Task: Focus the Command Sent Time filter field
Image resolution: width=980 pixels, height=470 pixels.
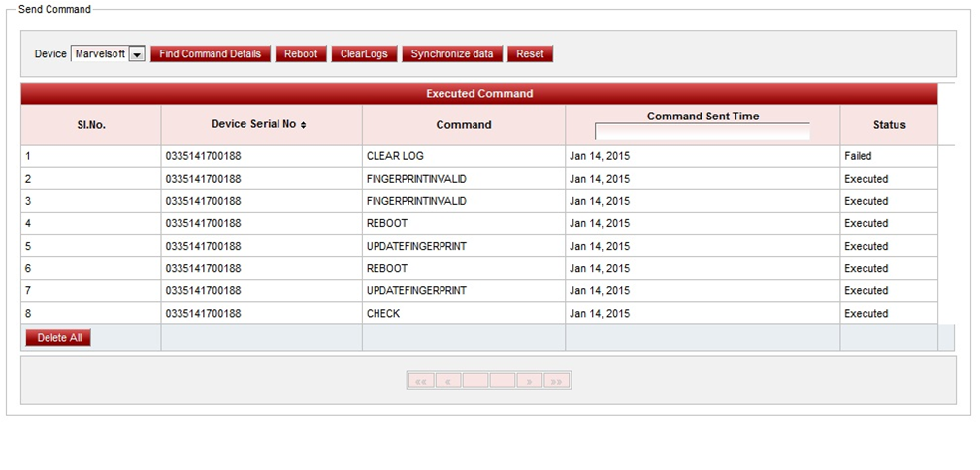Action: pyautogui.click(x=702, y=132)
